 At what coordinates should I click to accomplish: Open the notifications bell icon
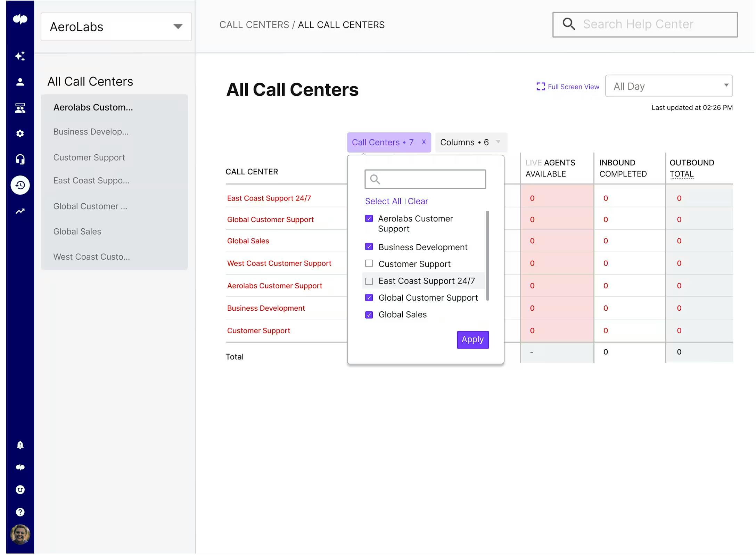(x=20, y=445)
